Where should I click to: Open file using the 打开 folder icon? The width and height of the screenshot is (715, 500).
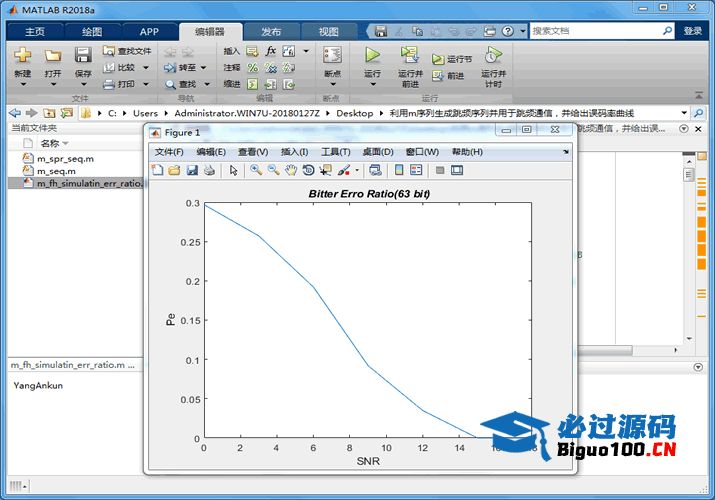(x=53, y=56)
